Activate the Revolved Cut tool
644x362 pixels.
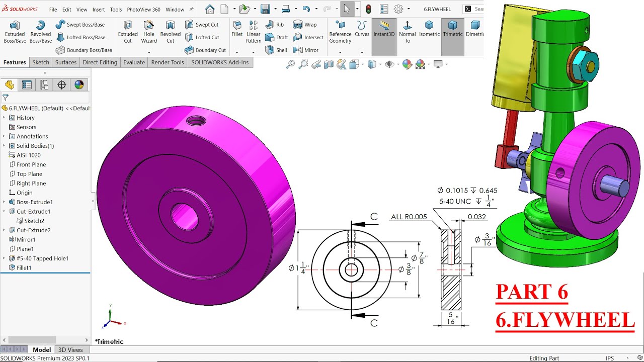[x=171, y=32]
